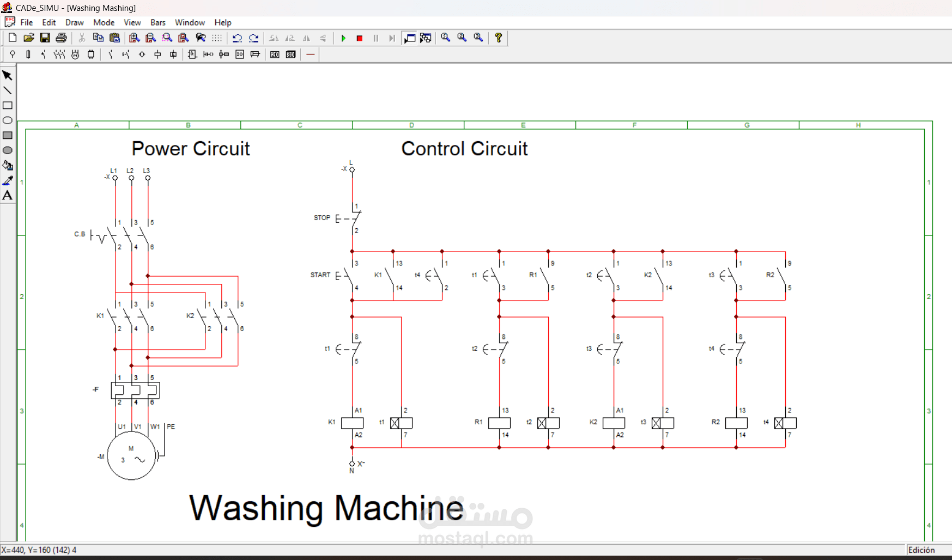Click the zoom out (minus magnifier) toolbar icon

150,38
